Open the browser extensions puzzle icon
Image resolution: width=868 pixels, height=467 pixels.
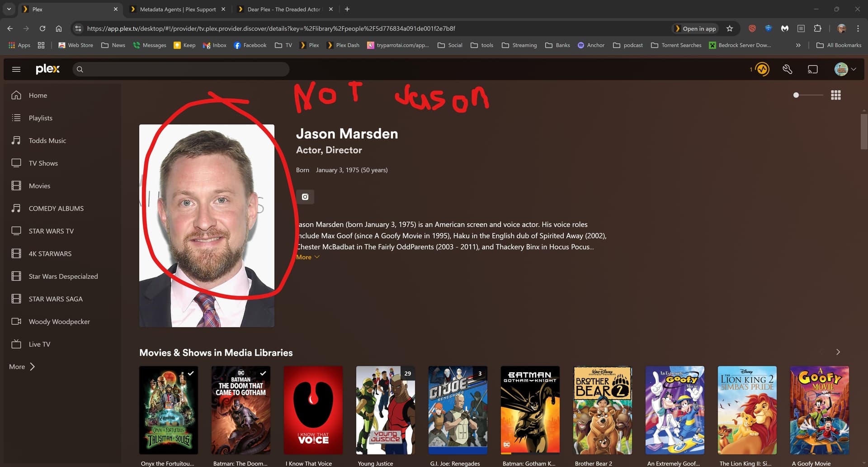pyautogui.click(x=817, y=29)
